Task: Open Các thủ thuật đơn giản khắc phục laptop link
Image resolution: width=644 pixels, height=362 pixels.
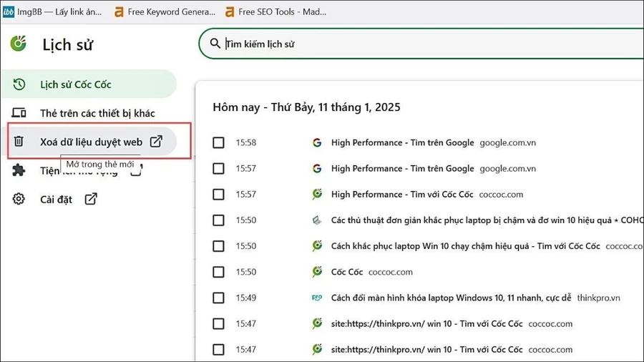Action: click(487, 220)
